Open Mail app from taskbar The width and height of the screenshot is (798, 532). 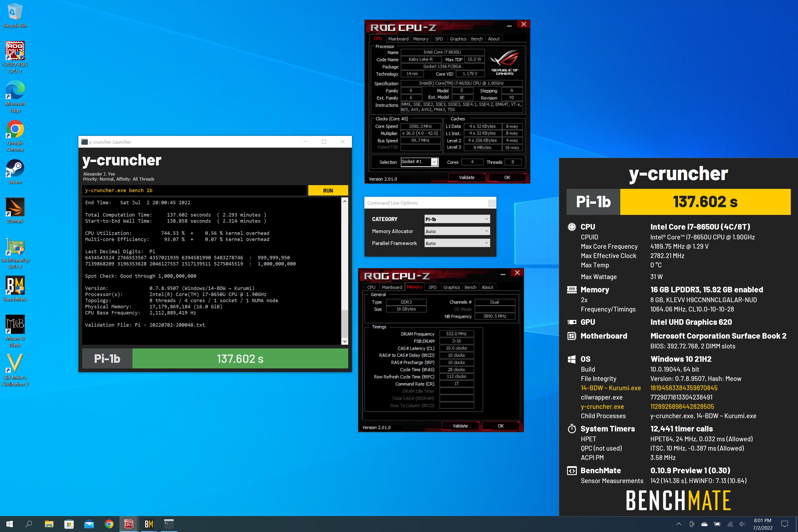tap(89, 524)
